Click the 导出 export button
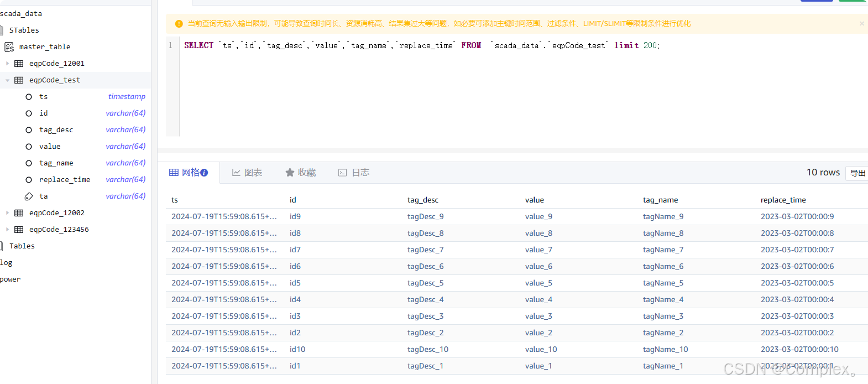Viewport: 868px width, 384px height. click(x=857, y=173)
